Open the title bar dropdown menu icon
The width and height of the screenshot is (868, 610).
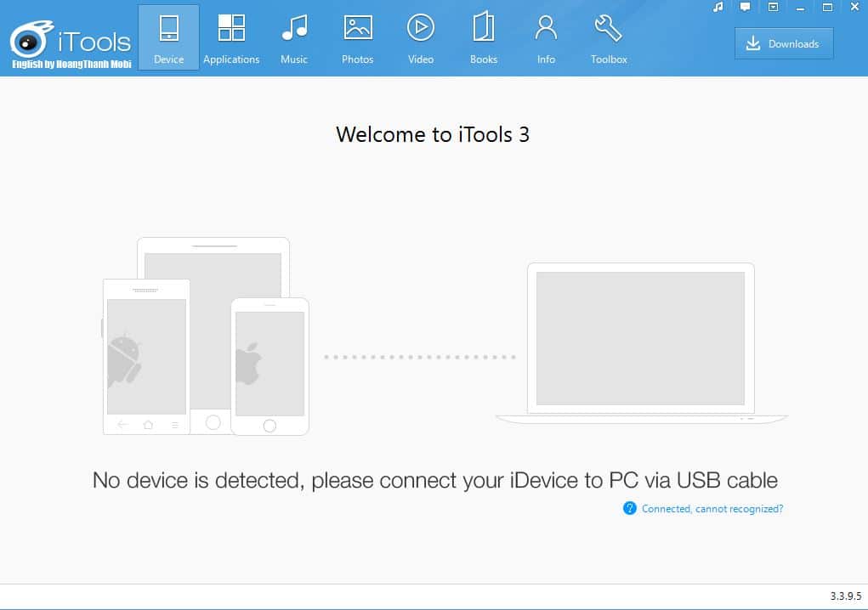point(773,7)
